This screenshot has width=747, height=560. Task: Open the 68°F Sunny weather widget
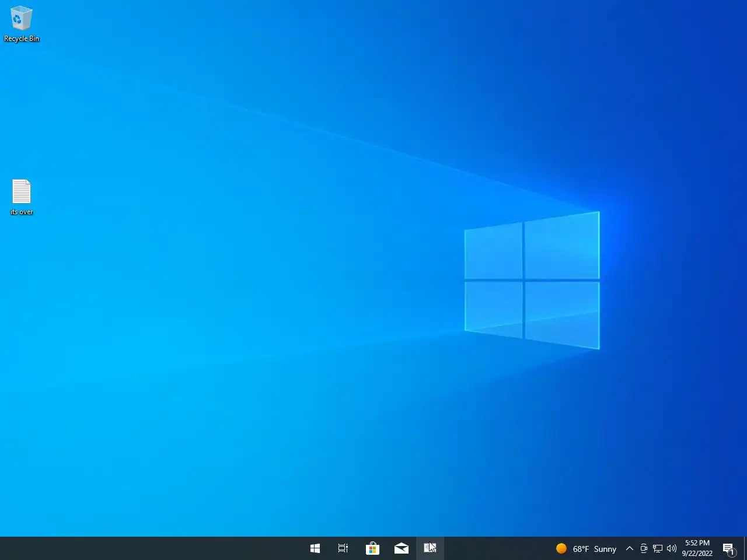point(586,548)
